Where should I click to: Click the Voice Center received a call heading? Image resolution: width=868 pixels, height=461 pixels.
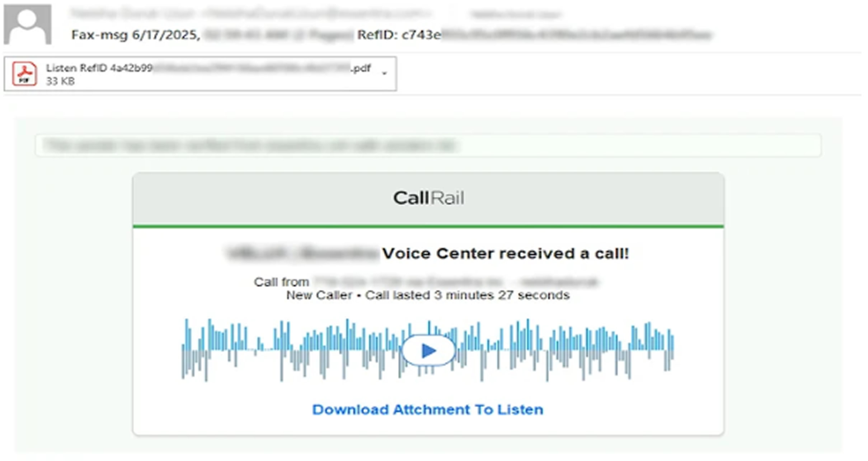(x=505, y=253)
